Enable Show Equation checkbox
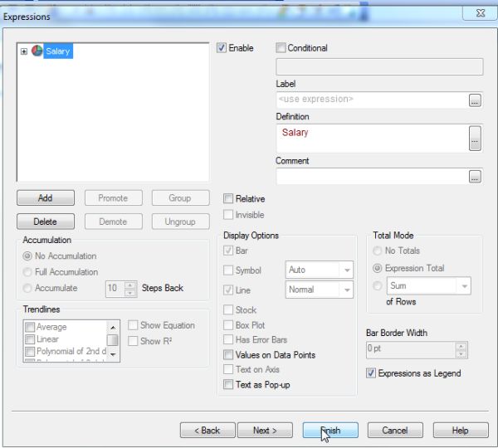Screen dimensions: 498x448 133,325
